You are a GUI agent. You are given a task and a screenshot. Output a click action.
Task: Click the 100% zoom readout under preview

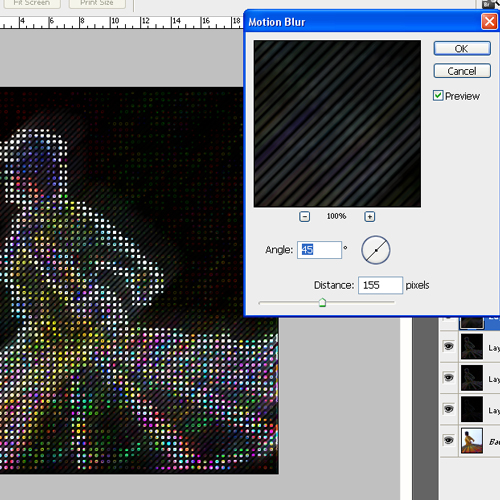click(x=336, y=216)
